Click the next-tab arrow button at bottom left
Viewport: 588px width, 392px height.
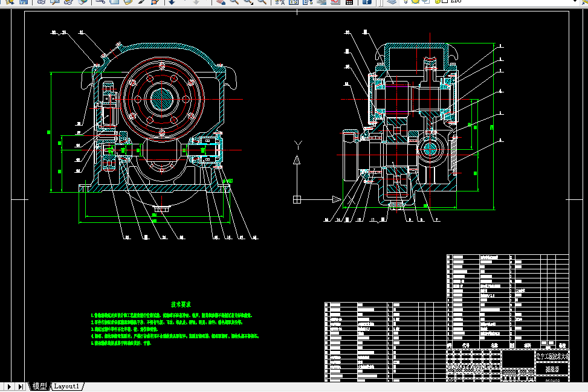click(9, 387)
